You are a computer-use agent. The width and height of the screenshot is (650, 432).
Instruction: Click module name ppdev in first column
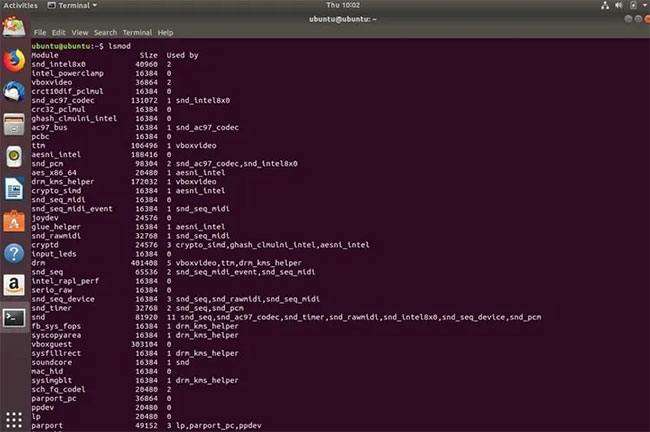pyautogui.click(x=43, y=408)
